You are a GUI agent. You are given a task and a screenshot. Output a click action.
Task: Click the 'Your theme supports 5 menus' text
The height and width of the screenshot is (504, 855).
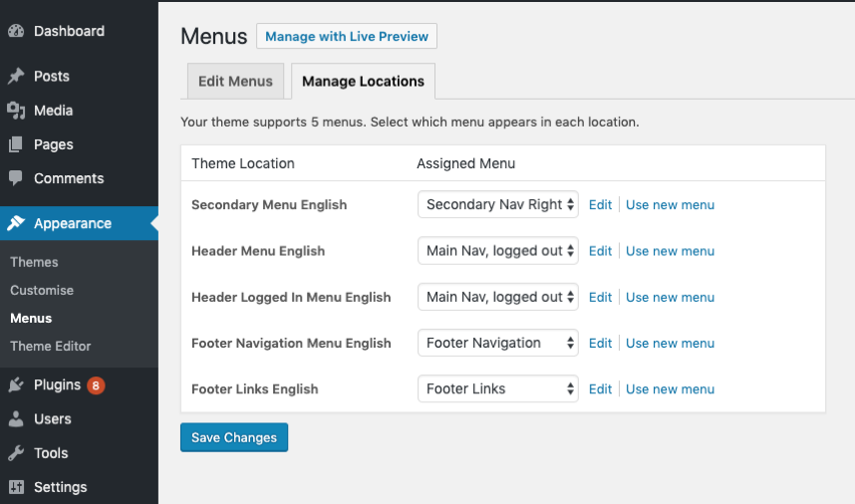click(410, 123)
